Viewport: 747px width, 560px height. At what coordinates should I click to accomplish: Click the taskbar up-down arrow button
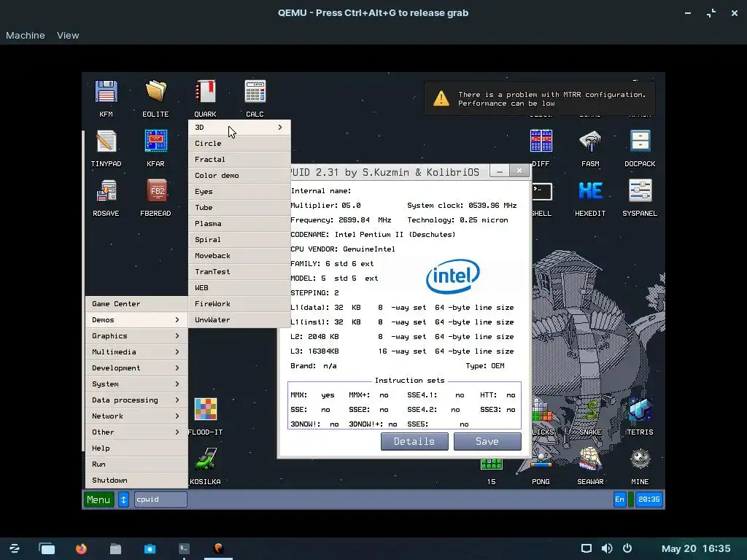click(123, 499)
